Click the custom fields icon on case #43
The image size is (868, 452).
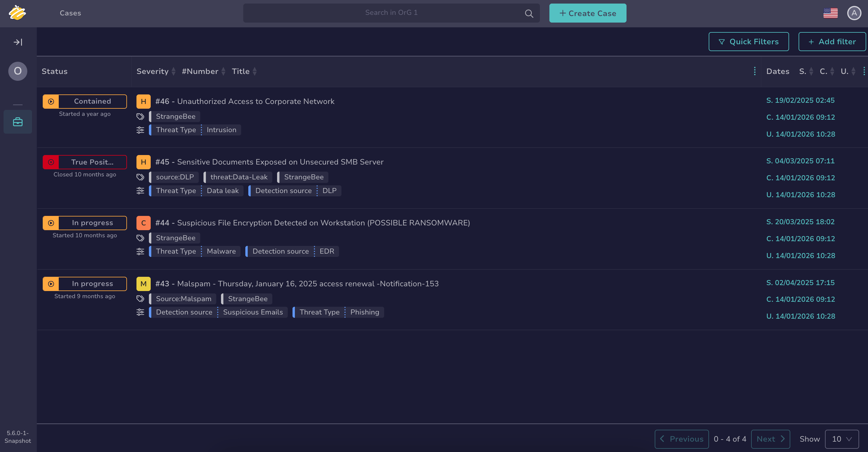(140, 312)
